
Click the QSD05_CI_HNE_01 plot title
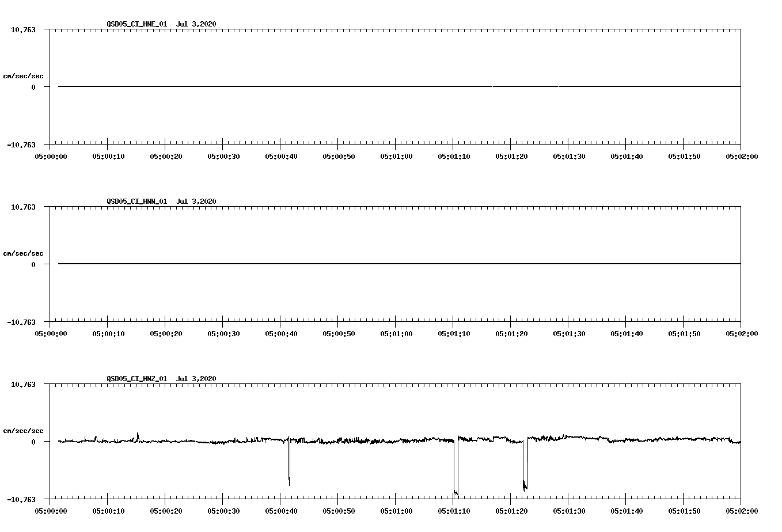161,24
